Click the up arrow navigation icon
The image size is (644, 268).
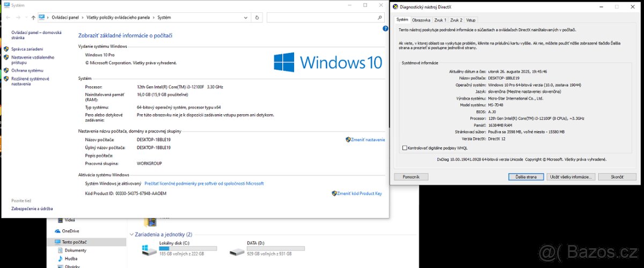pos(33,18)
